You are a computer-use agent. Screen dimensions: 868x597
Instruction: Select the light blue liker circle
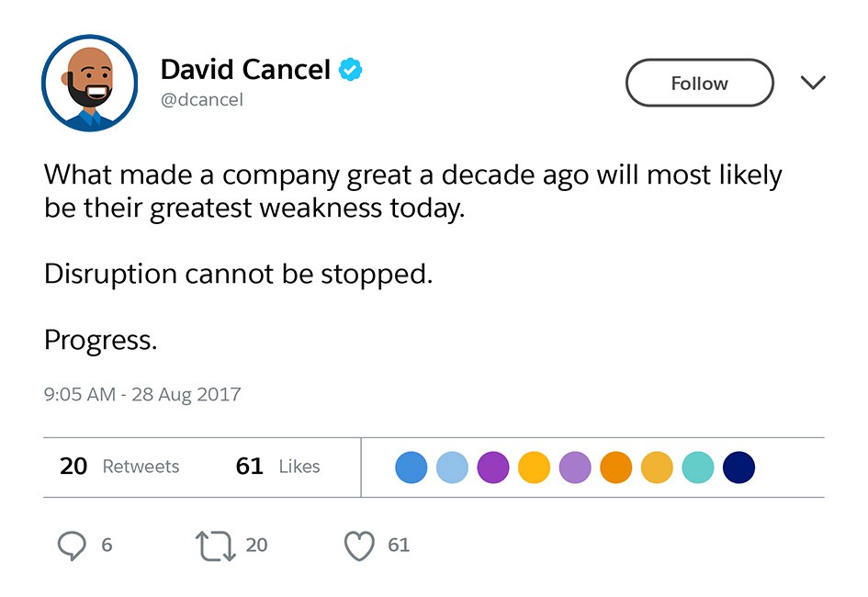(x=452, y=467)
